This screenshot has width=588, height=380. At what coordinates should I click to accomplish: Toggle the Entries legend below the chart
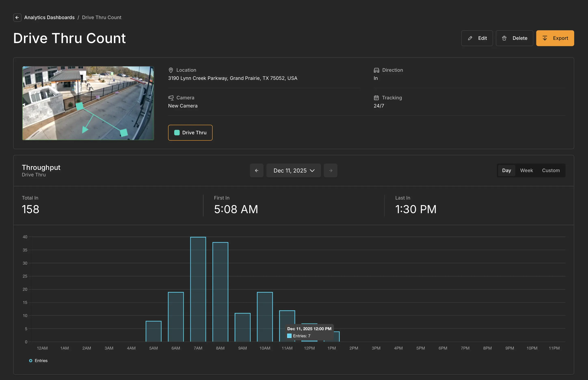pyautogui.click(x=38, y=360)
